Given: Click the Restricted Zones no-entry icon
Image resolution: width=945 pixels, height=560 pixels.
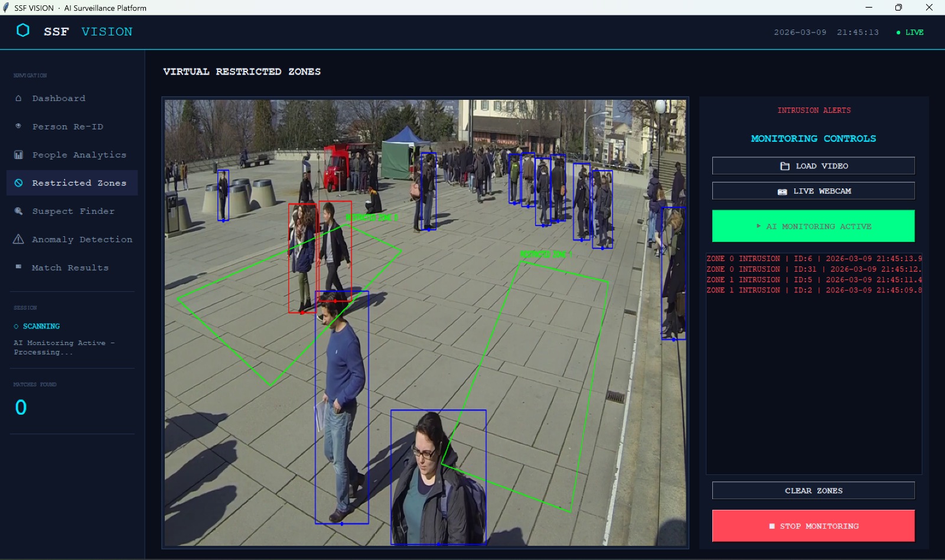Looking at the screenshot, I should [17, 183].
